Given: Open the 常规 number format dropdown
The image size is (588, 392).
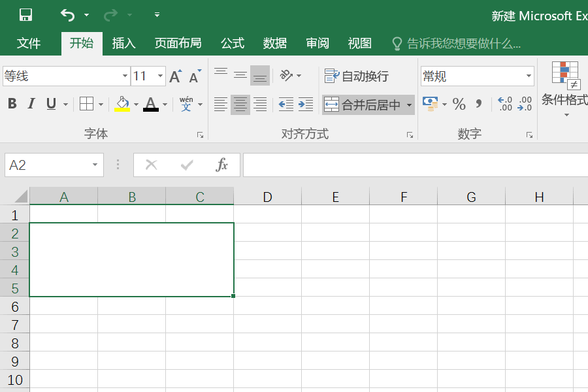Looking at the screenshot, I should tap(529, 76).
